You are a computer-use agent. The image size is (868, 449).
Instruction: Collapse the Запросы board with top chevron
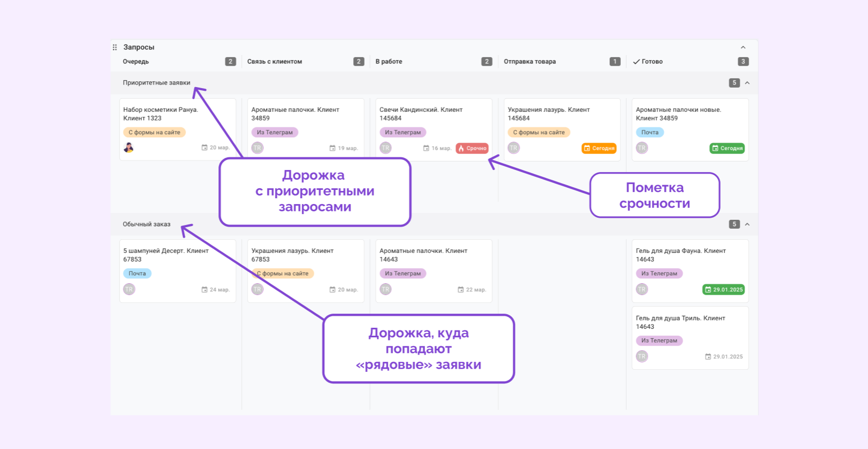point(743,47)
